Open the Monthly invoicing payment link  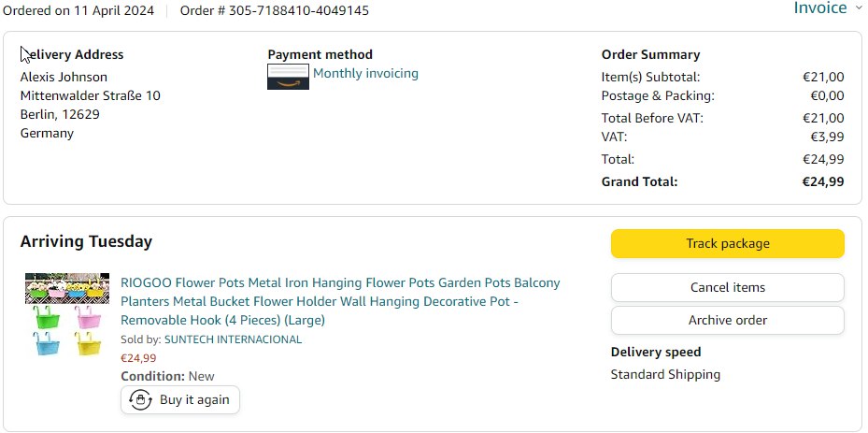365,73
